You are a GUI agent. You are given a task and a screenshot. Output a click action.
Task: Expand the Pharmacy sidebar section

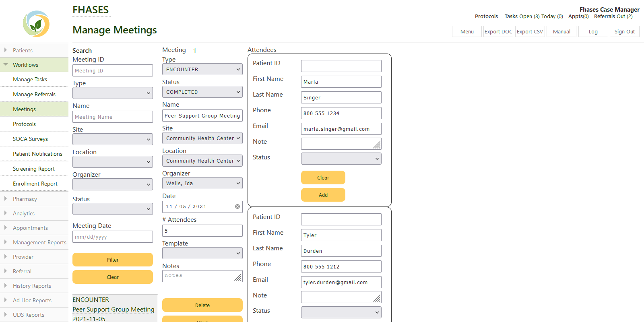point(34,199)
